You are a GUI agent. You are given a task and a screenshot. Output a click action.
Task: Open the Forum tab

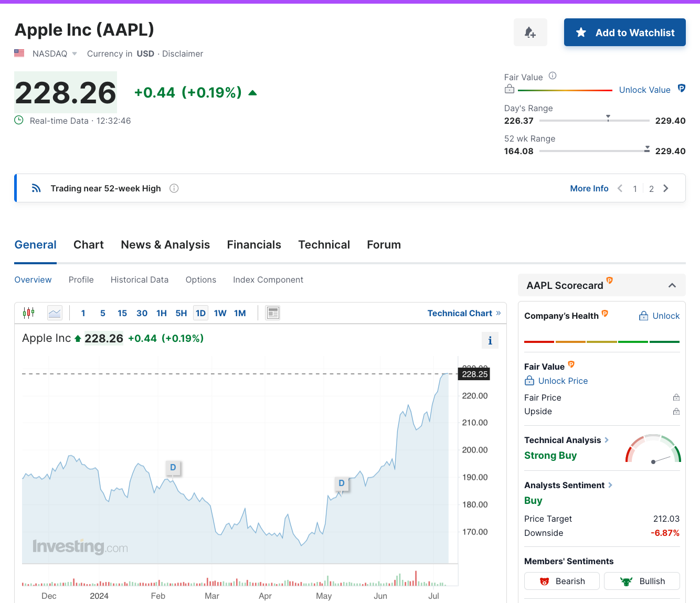[x=384, y=245]
